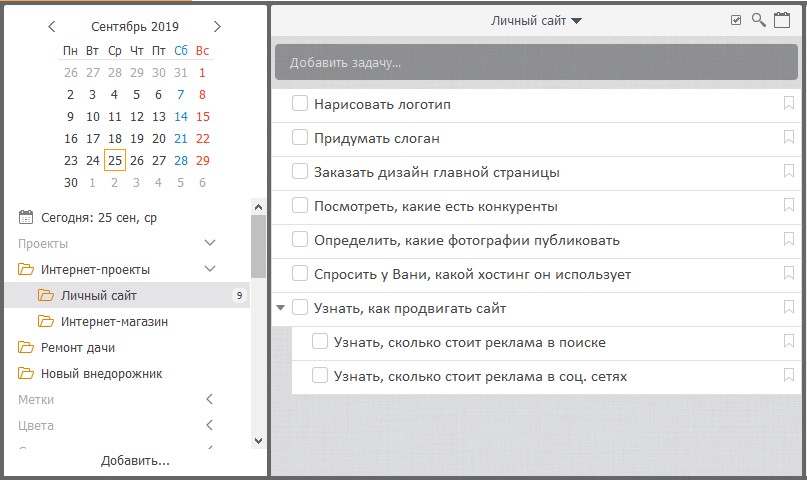The width and height of the screenshot is (807, 480).
Task: Click the Интернет-магазин folder icon
Action: tap(46, 321)
